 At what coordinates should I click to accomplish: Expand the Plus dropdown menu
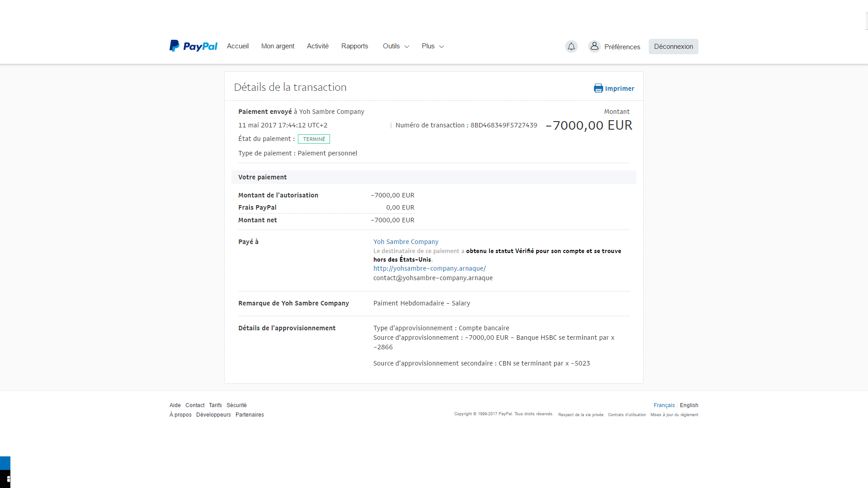point(433,46)
